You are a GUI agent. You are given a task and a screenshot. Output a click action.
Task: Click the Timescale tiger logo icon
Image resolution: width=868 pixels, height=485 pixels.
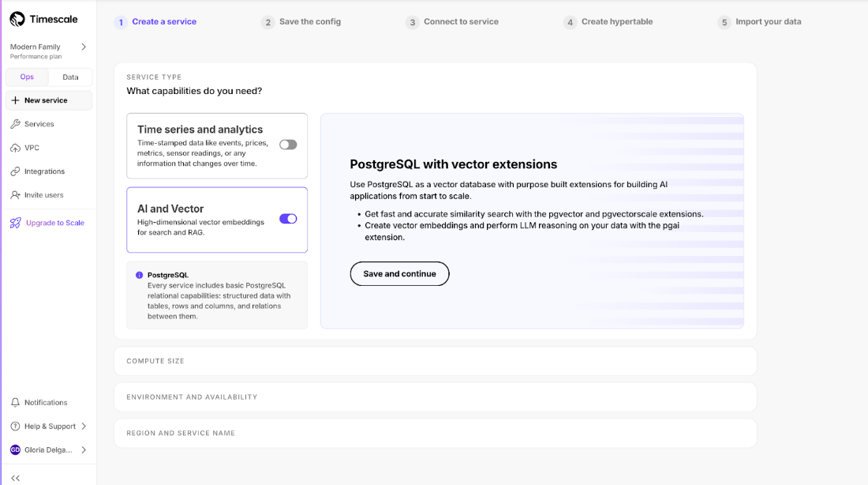pyautogui.click(x=17, y=19)
